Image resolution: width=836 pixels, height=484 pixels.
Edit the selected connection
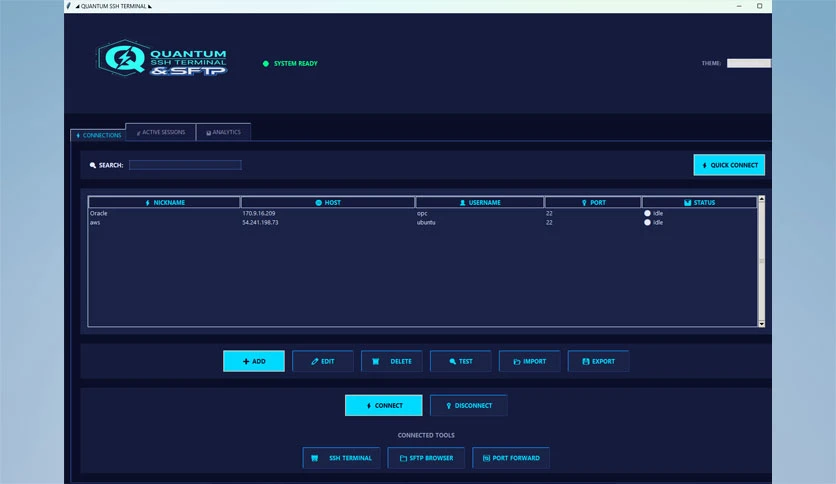(323, 361)
